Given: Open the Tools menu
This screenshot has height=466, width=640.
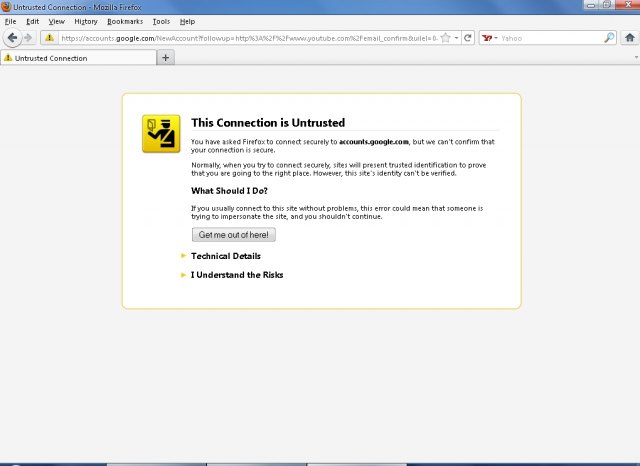Looking at the screenshot, I should 161,22.
